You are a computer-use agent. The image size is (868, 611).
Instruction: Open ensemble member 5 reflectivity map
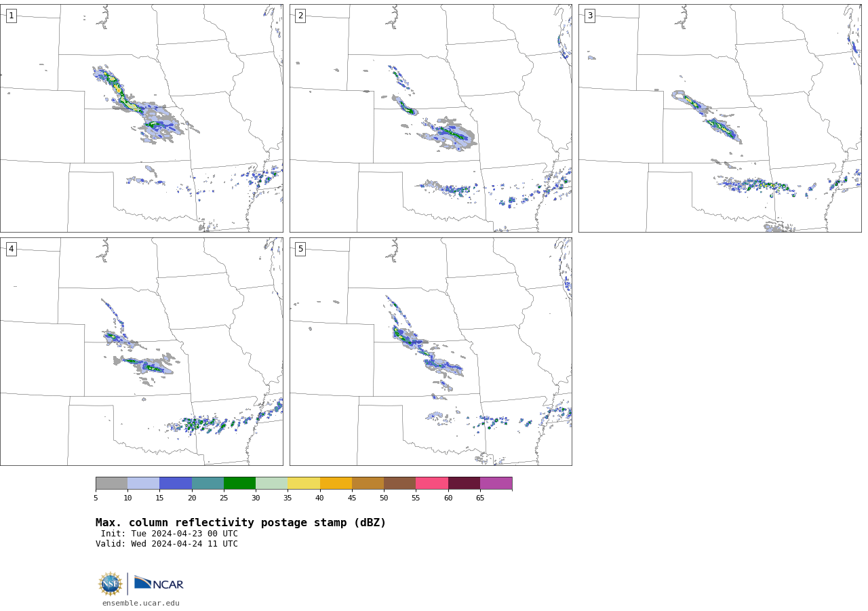point(431,351)
